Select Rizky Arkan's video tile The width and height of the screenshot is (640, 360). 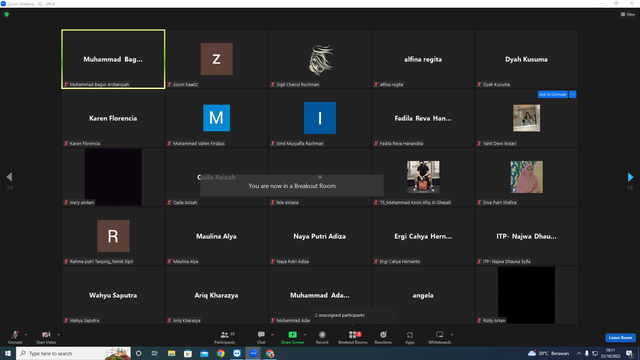[527, 295]
